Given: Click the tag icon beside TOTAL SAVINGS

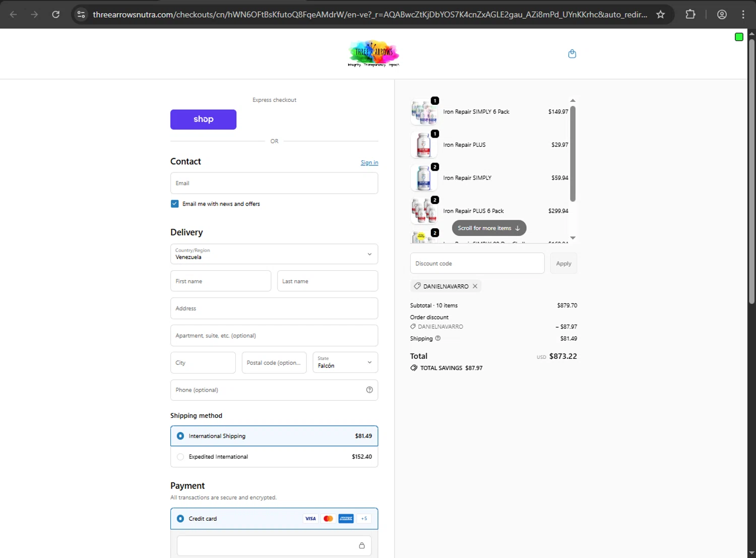Looking at the screenshot, I should click(414, 368).
